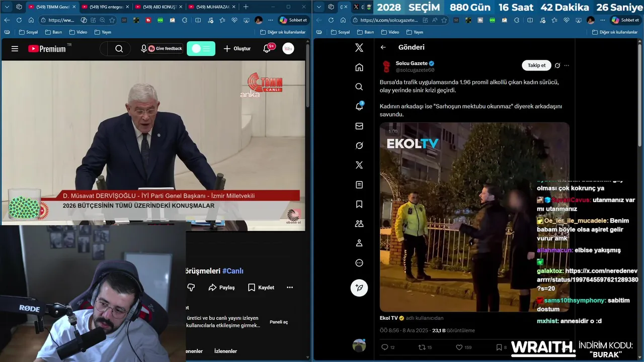This screenshot has width=644, height=362.
Task: Open post options menu beside Takip et
Action: [567, 65]
